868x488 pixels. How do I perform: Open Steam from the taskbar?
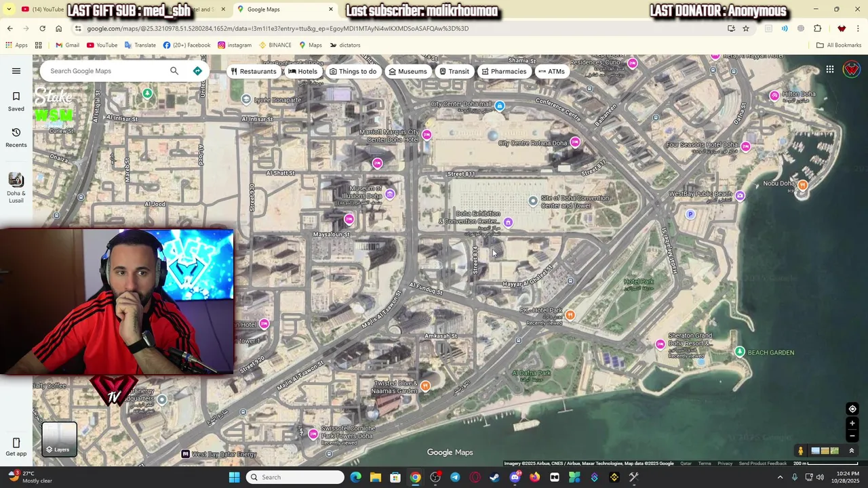pyautogui.click(x=495, y=477)
